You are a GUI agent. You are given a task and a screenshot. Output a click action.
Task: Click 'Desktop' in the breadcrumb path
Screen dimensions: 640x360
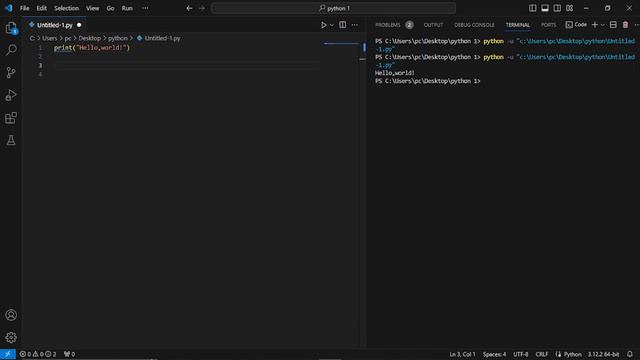[x=89, y=38]
